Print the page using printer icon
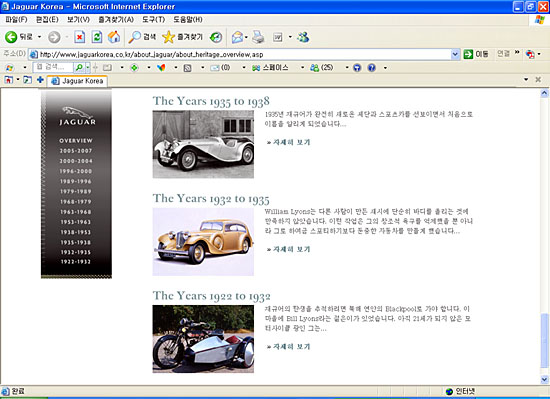The width and height of the screenshot is (550, 399). click(258, 37)
